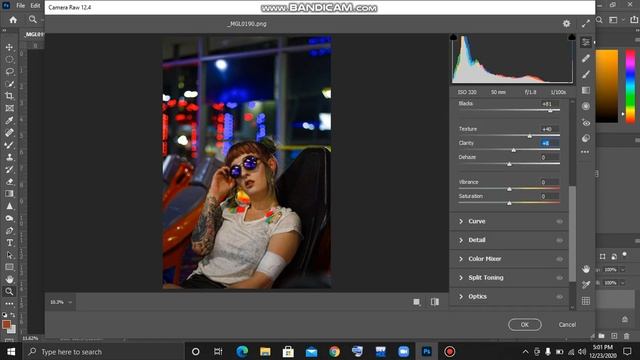Select Camera Raw Adjustment Brush
Screen dimensions: 640x360
coord(586,74)
